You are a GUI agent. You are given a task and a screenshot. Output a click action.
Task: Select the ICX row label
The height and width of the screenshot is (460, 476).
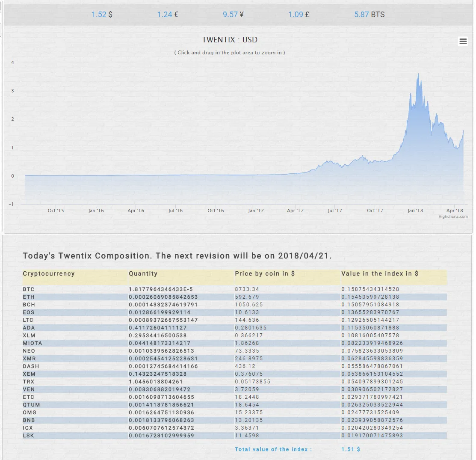[x=28, y=427]
